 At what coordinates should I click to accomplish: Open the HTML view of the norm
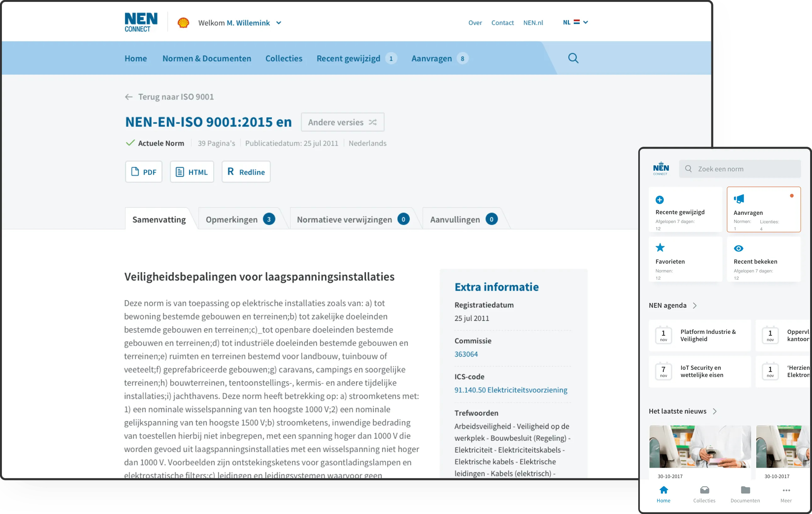click(192, 171)
